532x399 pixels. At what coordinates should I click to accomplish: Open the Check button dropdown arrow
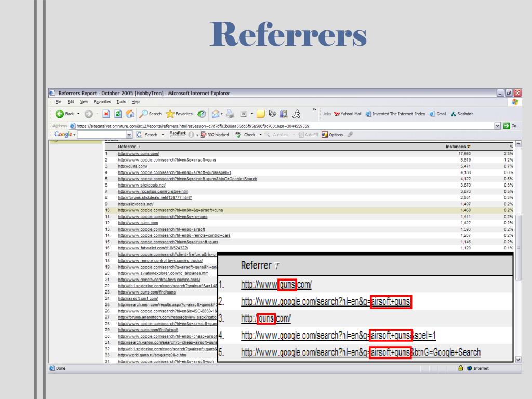coord(261,135)
